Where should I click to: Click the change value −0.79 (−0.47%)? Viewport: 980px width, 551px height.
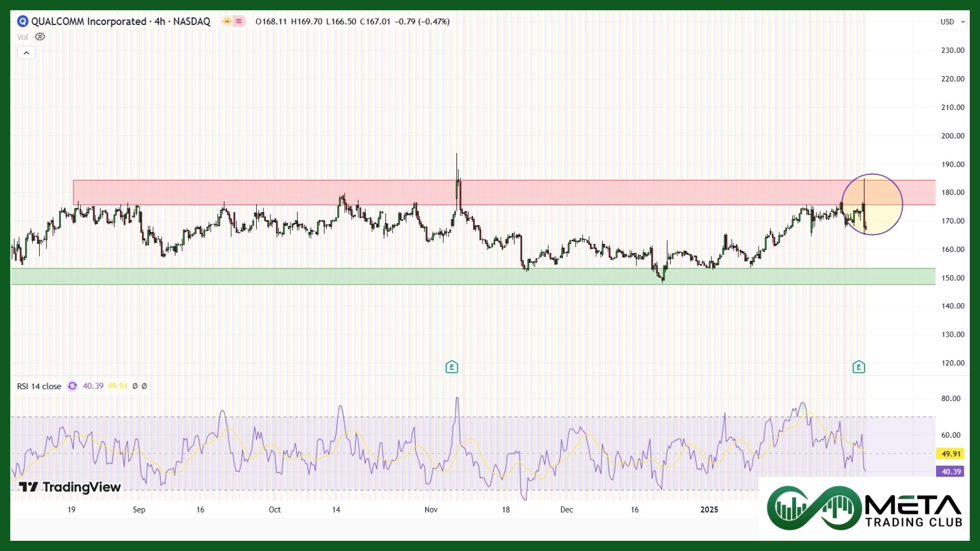[422, 21]
